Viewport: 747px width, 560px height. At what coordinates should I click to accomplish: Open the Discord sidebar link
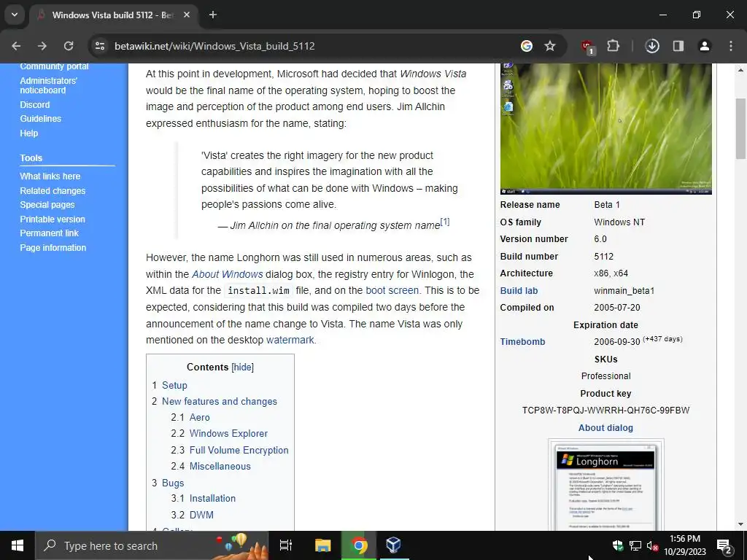[35, 105]
